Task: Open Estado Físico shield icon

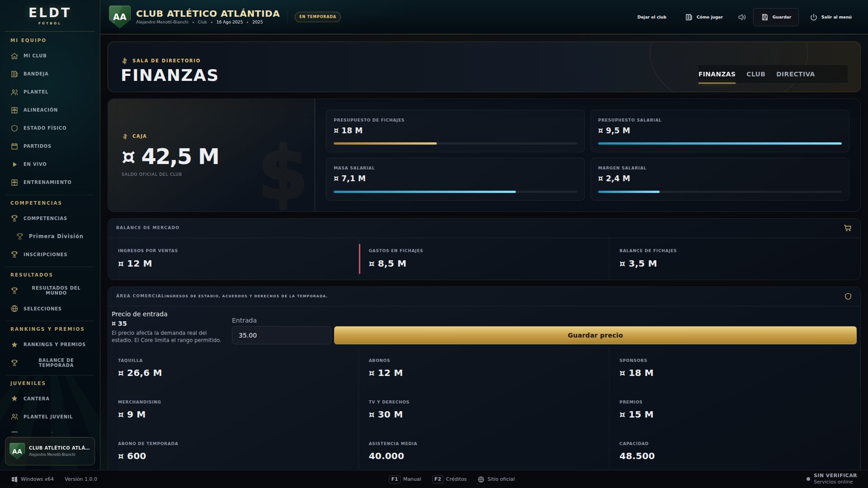Action: [x=14, y=128]
